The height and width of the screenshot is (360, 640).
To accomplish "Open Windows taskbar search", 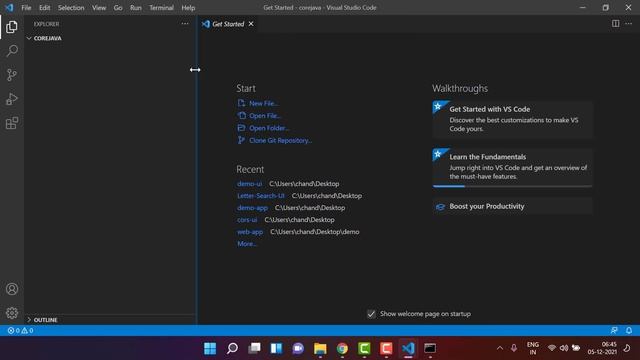I will coord(232,348).
